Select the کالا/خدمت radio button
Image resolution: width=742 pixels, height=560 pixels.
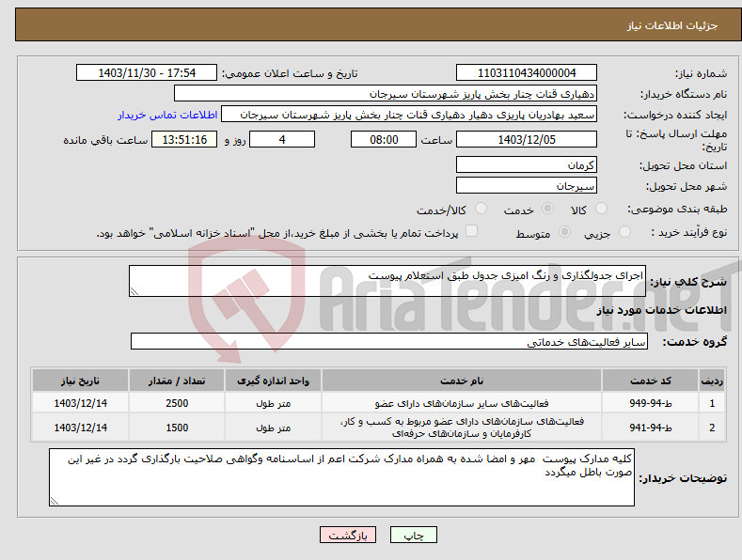[x=481, y=209]
